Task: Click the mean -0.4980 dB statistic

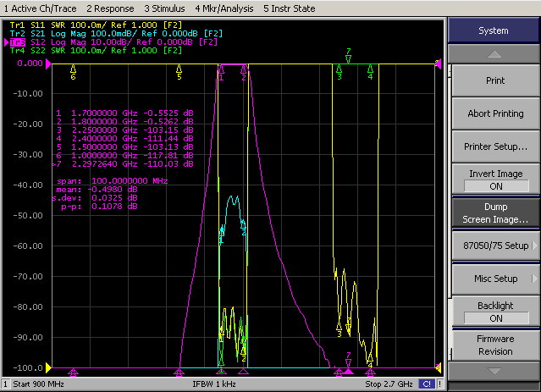Action: 97,190
